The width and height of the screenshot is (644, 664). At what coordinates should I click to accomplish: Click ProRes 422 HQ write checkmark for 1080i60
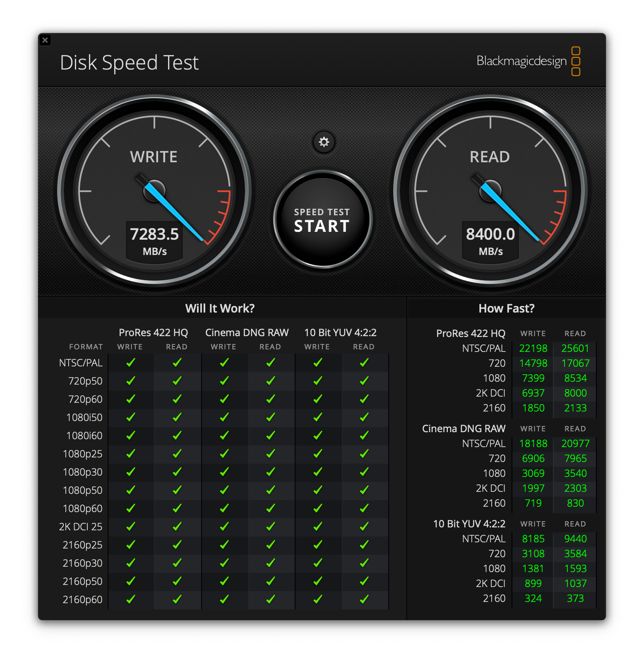tap(131, 435)
